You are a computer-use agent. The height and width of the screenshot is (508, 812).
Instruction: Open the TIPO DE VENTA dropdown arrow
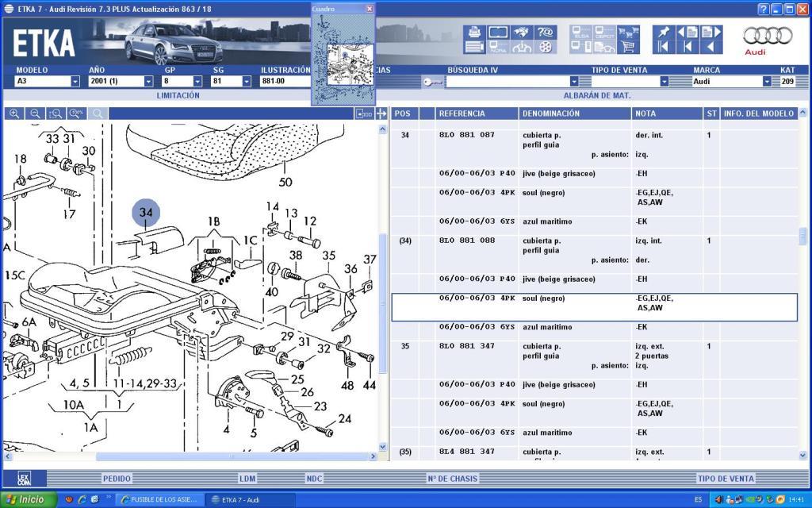(x=665, y=82)
